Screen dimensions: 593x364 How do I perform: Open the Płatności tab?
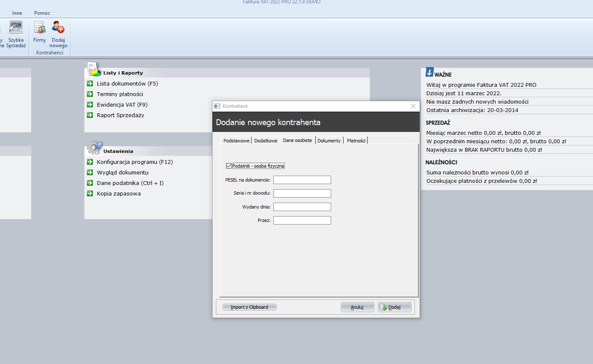356,141
